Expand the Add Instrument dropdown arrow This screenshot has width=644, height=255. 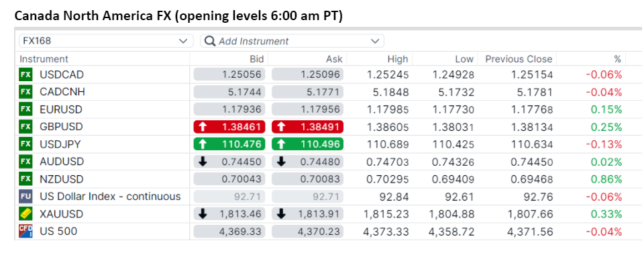click(x=374, y=41)
